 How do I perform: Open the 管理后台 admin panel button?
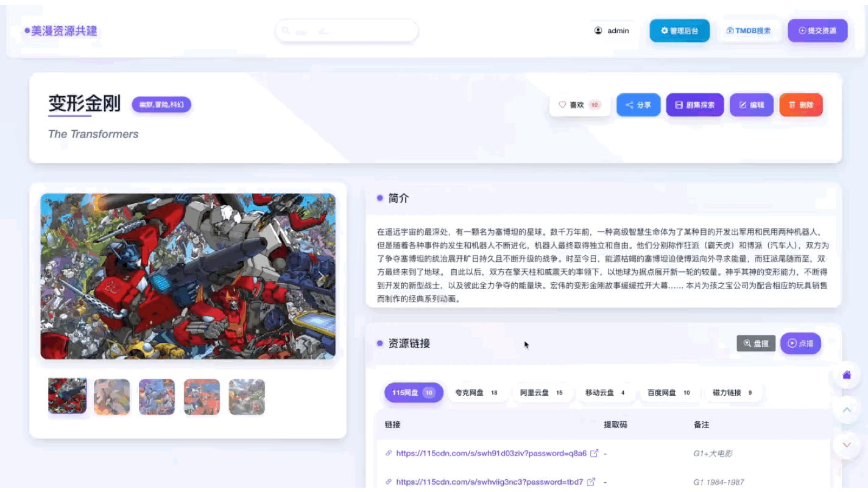679,30
